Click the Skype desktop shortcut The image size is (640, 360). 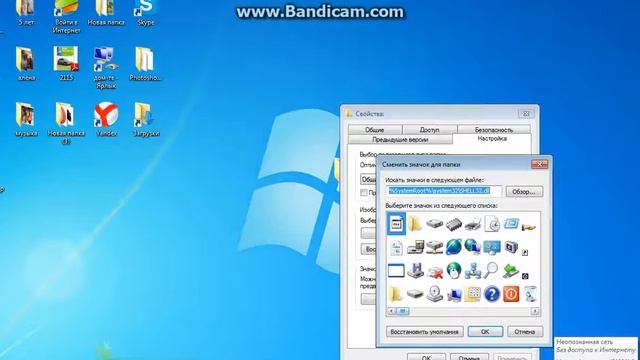click(146, 13)
